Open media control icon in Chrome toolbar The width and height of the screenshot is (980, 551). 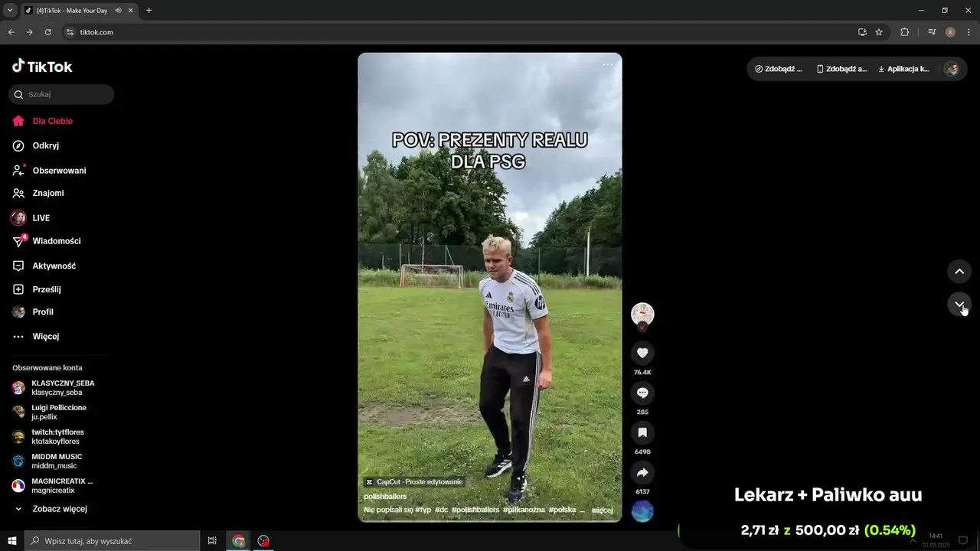(932, 32)
